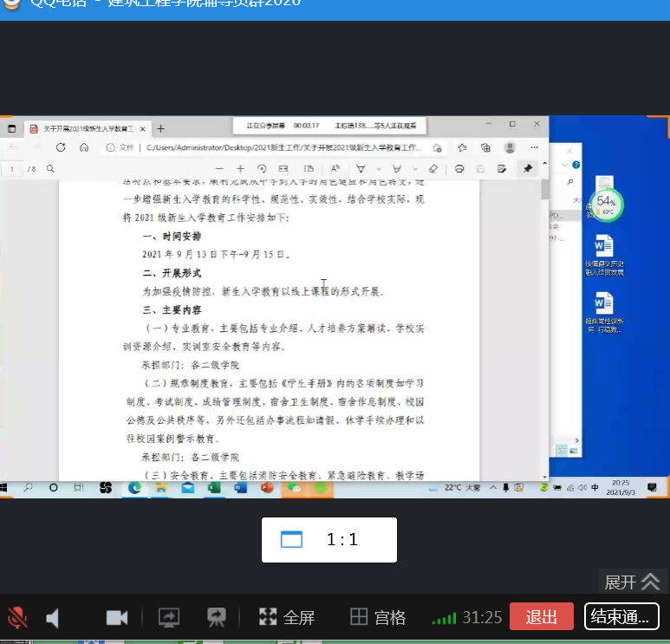Turn on the video camera
The width and height of the screenshot is (670, 644).
pyautogui.click(x=117, y=617)
